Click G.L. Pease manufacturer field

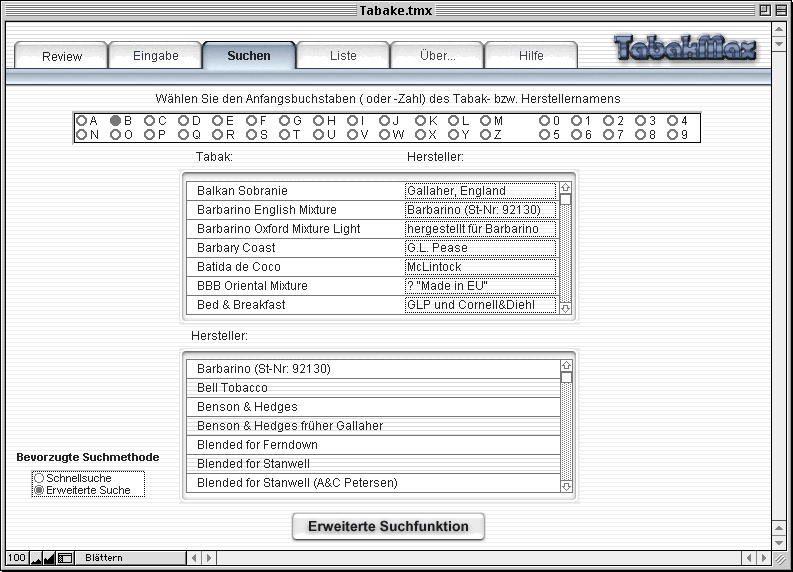(x=480, y=248)
